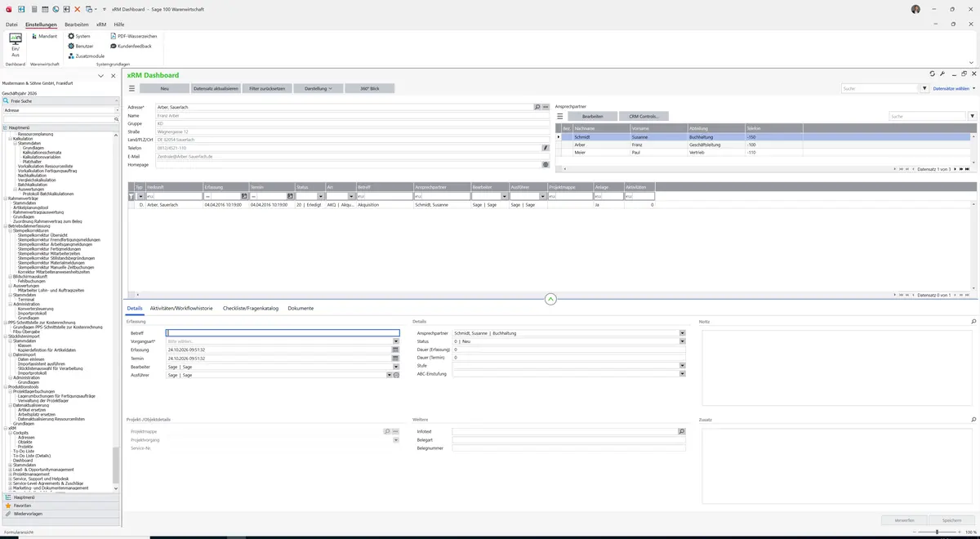Viewport: 980px width, 539px height.
Task: Open the Bearbeiten menu
Action: pyautogui.click(x=77, y=24)
